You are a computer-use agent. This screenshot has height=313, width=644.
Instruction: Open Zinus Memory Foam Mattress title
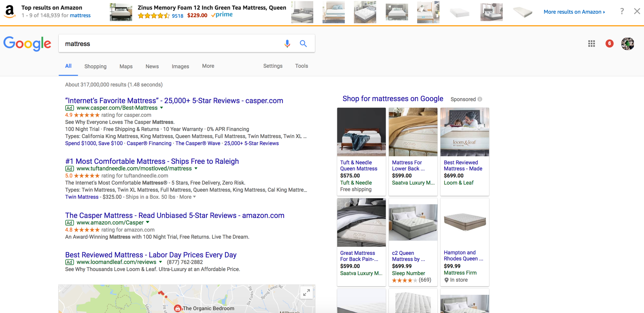(x=212, y=8)
